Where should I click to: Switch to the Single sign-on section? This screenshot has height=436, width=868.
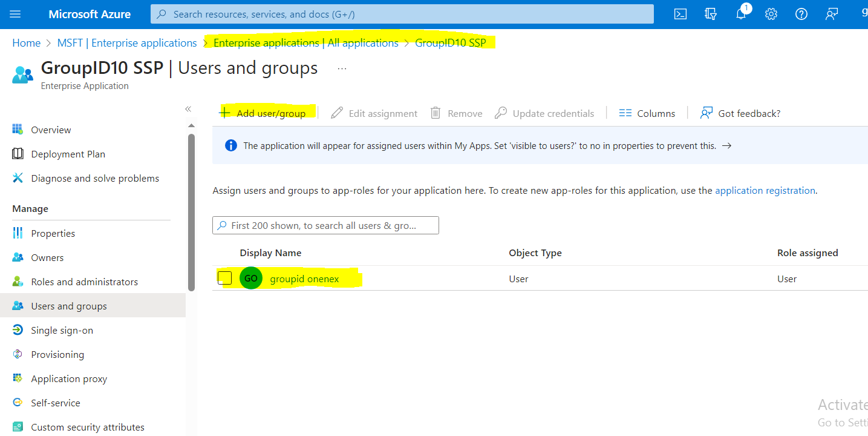(61, 329)
